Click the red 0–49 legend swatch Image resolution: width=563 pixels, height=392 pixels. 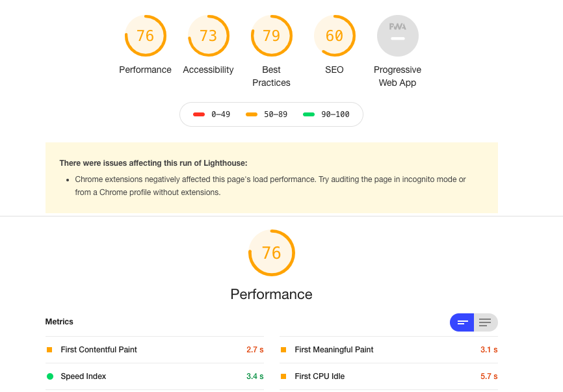(x=199, y=114)
